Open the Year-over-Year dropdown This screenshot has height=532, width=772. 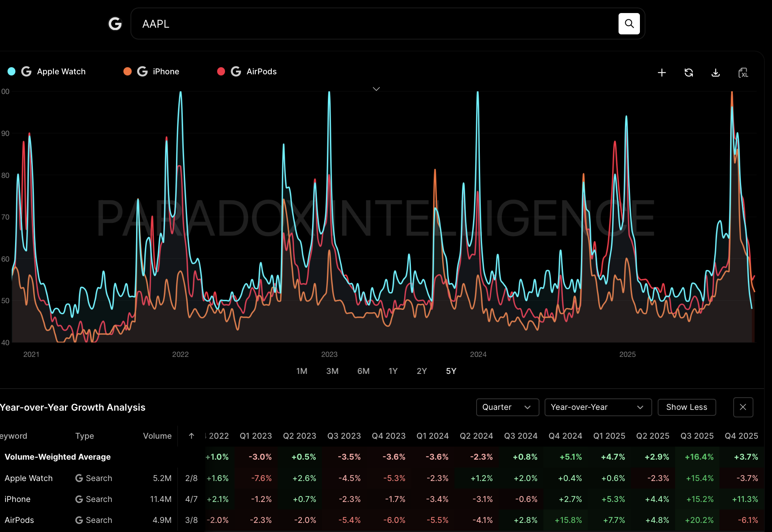coord(598,407)
